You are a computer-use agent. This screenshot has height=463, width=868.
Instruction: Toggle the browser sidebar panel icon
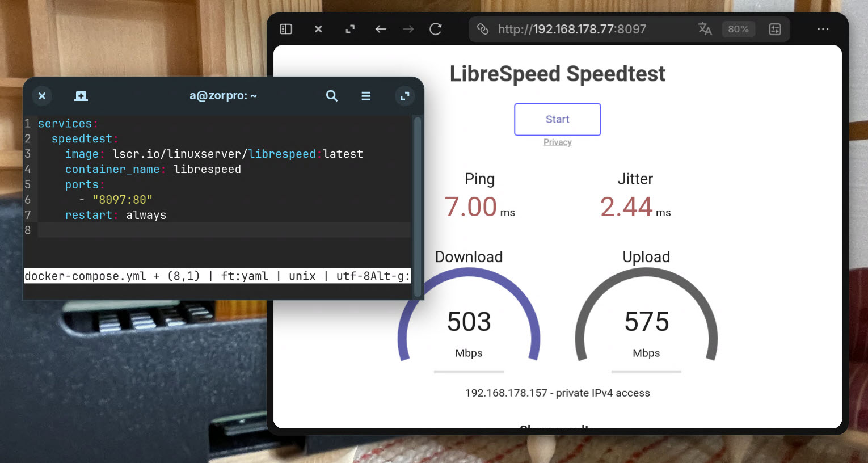pos(286,29)
